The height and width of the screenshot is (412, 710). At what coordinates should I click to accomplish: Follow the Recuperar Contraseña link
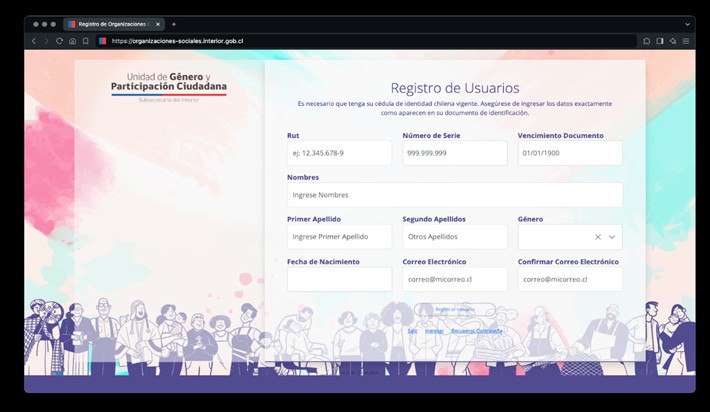tap(477, 331)
